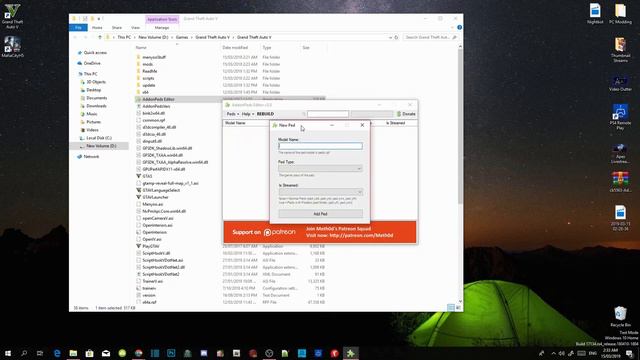640x360 pixels.
Task: Open the PC Modding desktop folder
Action: [620, 14]
